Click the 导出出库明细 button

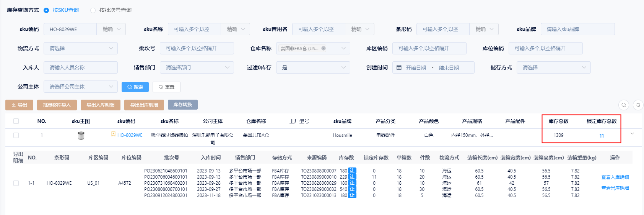[144, 105]
